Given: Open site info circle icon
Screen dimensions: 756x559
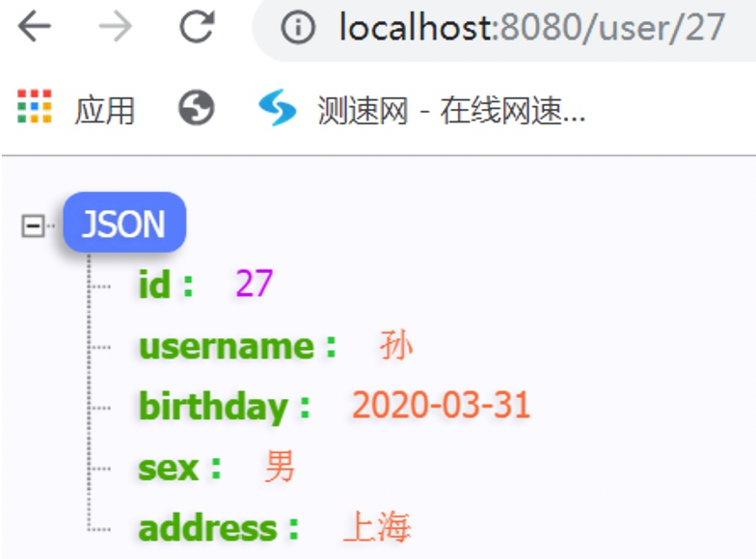Looking at the screenshot, I should coord(298,27).
